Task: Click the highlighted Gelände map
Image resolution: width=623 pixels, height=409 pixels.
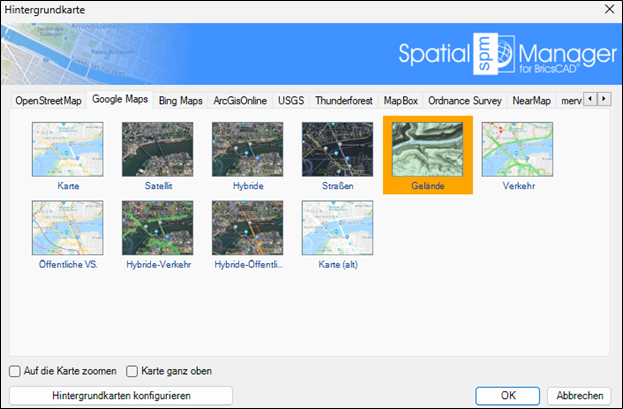Action: 427,150
